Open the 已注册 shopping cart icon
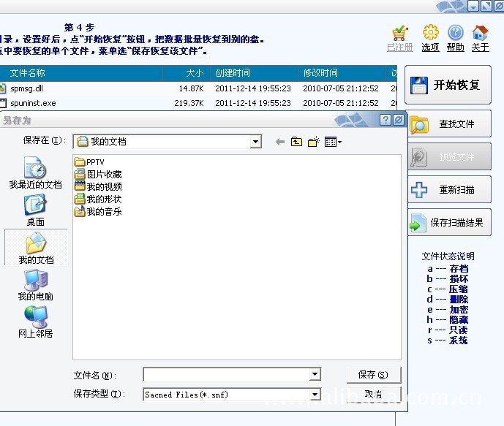504x426 pixels. click(x=400, y=33)
